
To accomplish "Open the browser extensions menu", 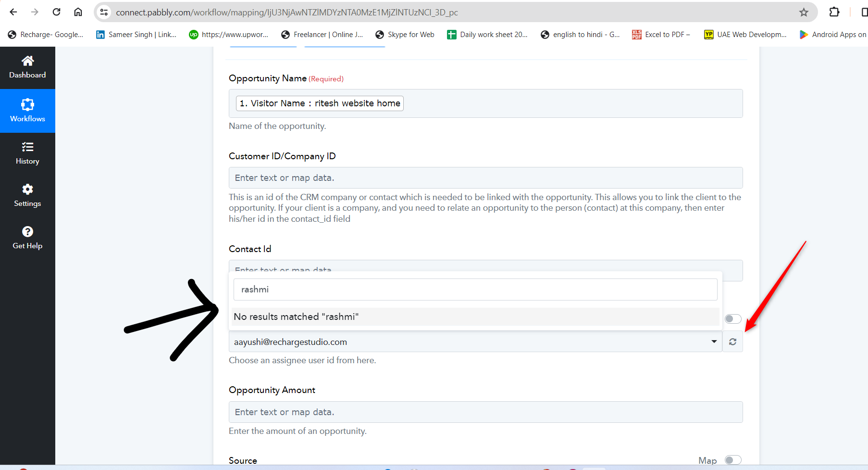I will click(834, 12).
